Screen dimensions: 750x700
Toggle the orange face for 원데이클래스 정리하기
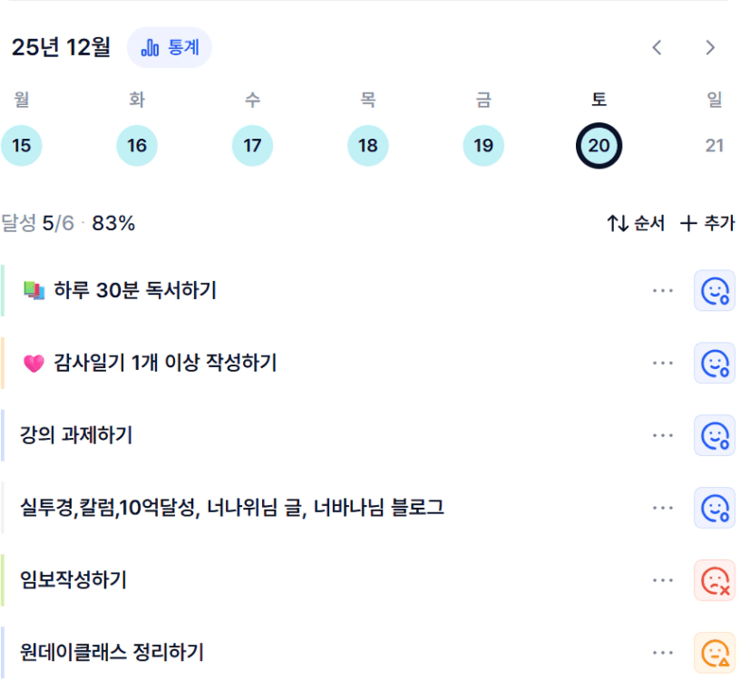point(715,653)
